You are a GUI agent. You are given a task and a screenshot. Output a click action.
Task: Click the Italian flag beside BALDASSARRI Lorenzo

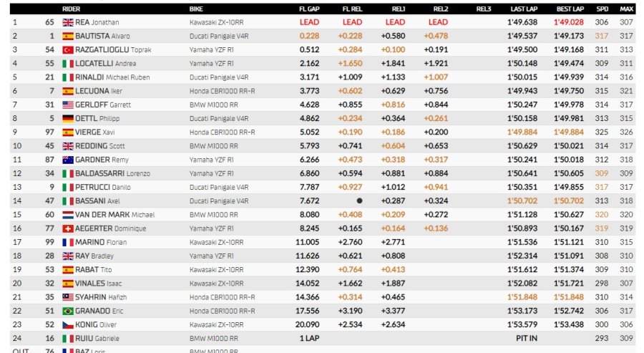pyautogui.click(x=68, y=174)
